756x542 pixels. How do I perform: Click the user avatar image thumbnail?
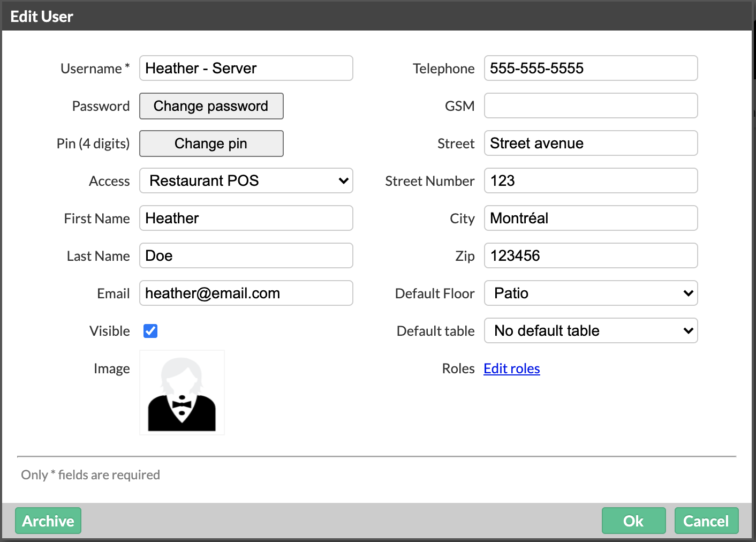pos(182,393)
